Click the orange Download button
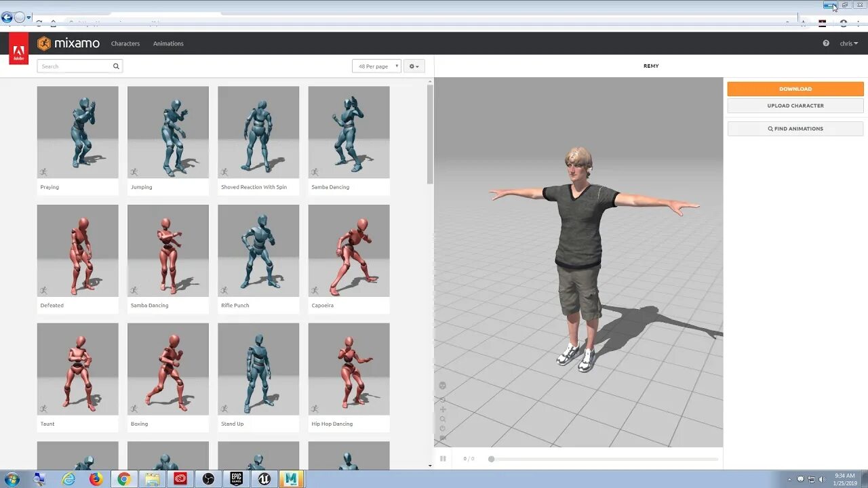 [x=795, y=89]
